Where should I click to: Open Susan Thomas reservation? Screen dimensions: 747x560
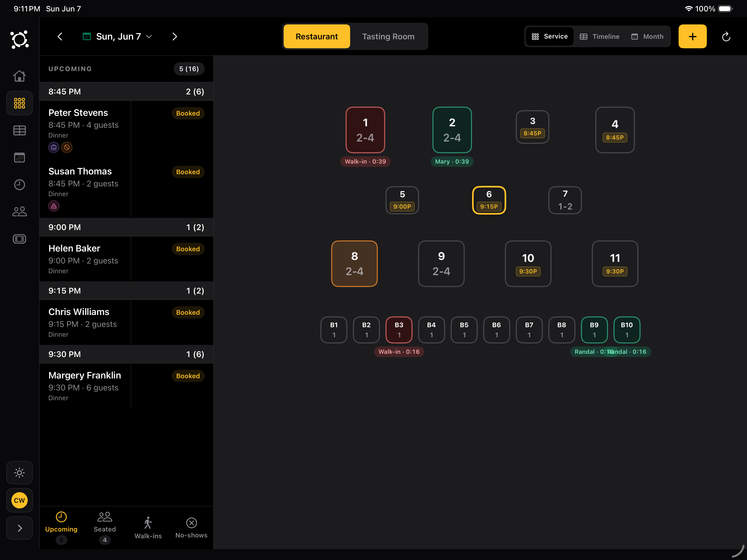click(126, 188)
